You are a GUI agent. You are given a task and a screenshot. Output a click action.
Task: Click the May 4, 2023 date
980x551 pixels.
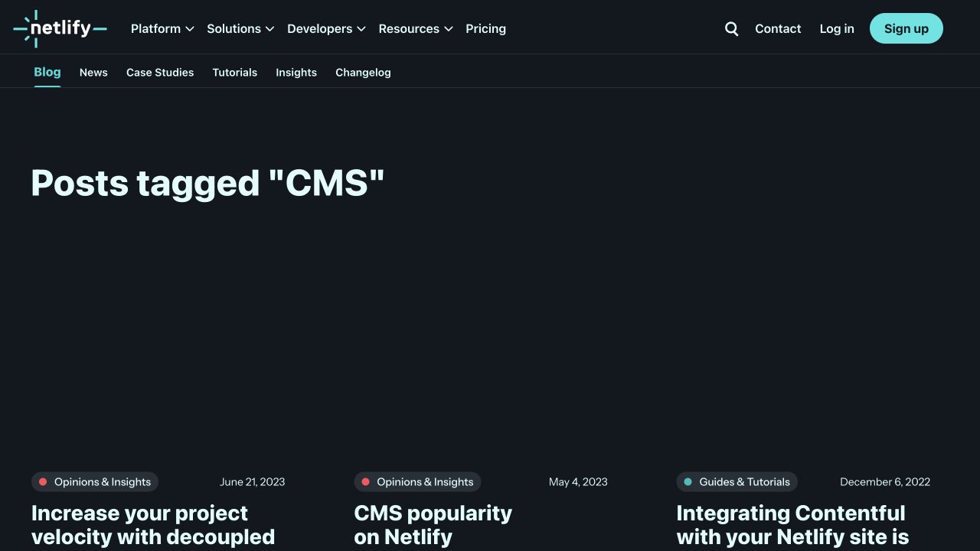[578, 481]
